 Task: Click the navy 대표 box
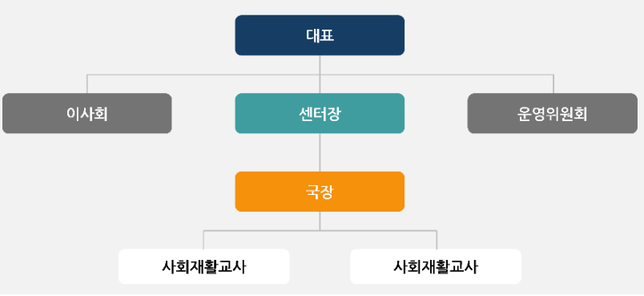pos(320,35)
